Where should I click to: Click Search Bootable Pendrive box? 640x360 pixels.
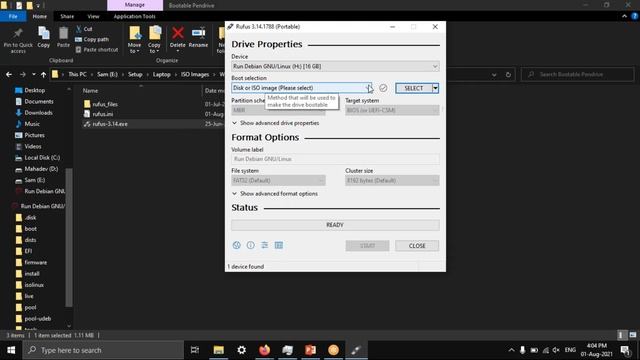click(578, 74)
